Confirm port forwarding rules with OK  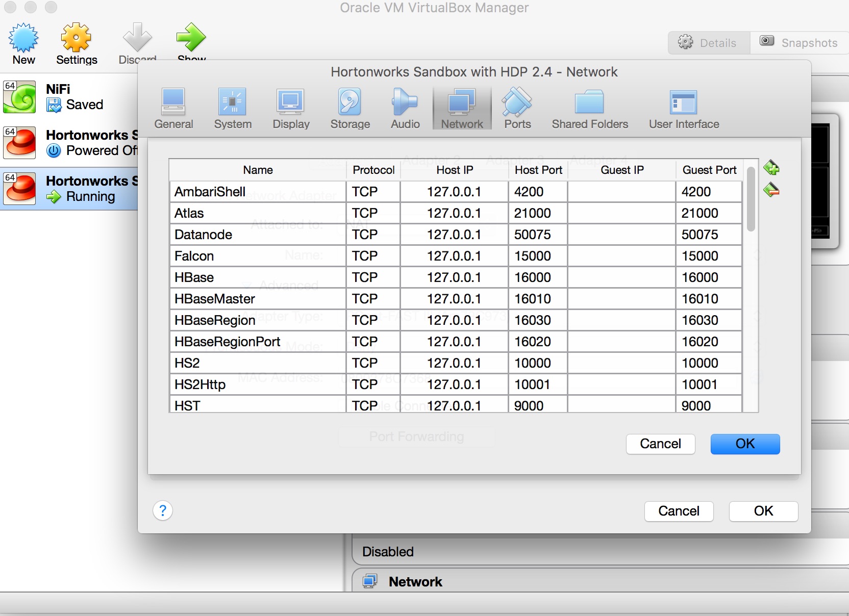point(744,444)
